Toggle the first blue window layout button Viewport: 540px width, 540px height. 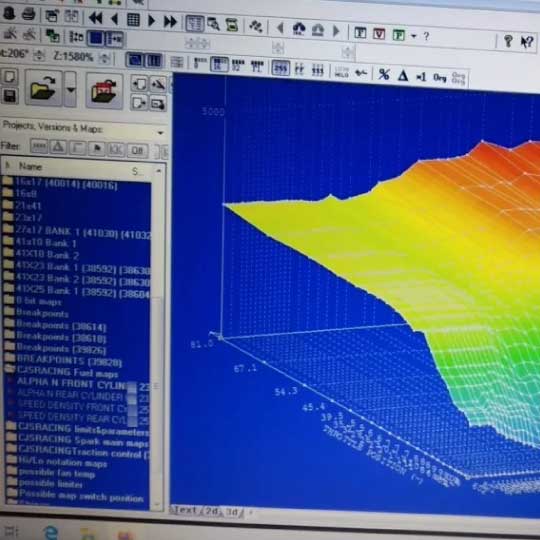click(x=134, y=61)
